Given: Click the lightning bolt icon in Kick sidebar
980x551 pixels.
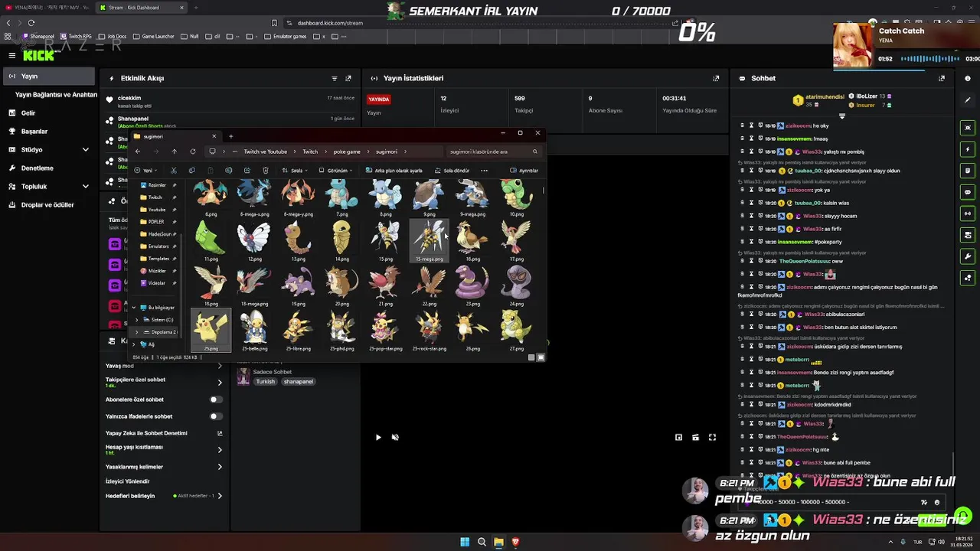Looking at the screenshot, I should [x=968, y=149].
